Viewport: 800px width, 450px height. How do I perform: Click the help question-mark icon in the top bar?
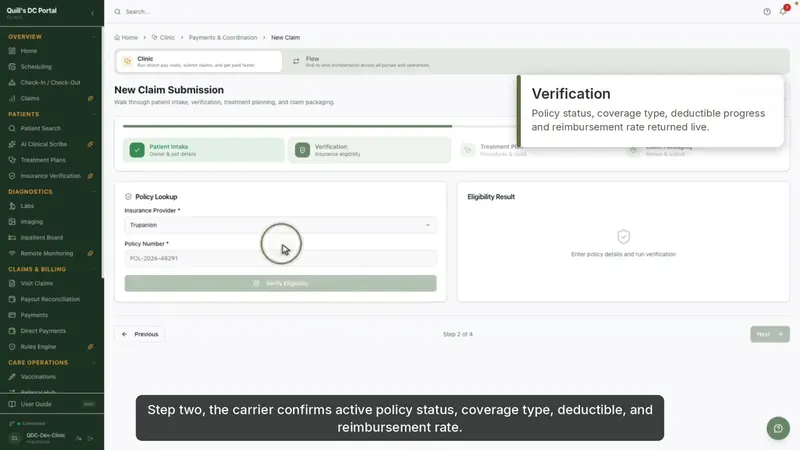(767, 12)
